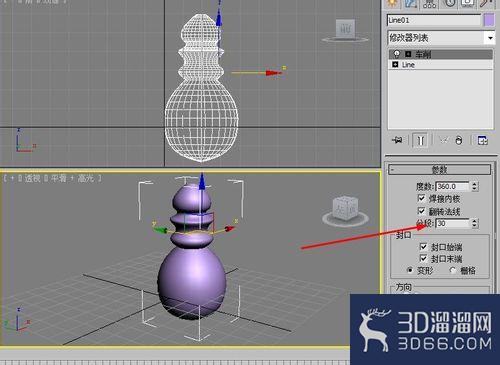Click the blue Z-axis arrow in perspective viewport
Image resolution: width=500 pixels, height=365 pixels.
pyautogui.click(x=202, y=183)
